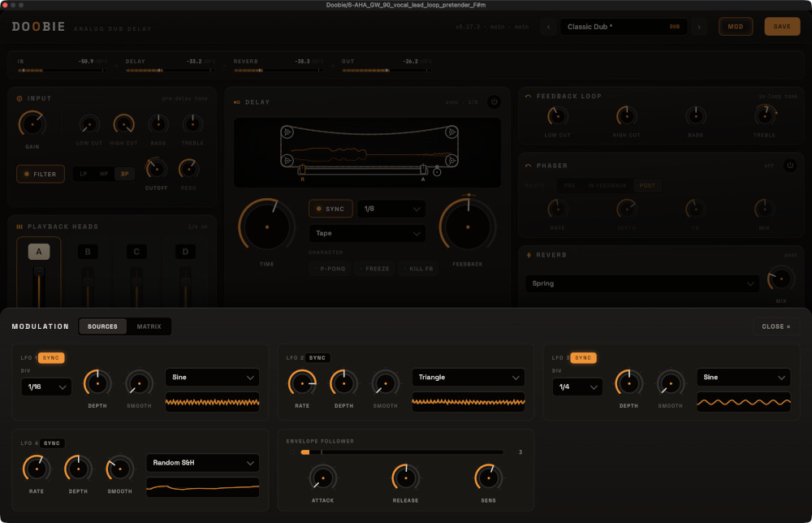Click the Envelope Follower Release knob
The width and height of the screenshot is (812, 523).
pyautogui.click(x=405, y=478)
